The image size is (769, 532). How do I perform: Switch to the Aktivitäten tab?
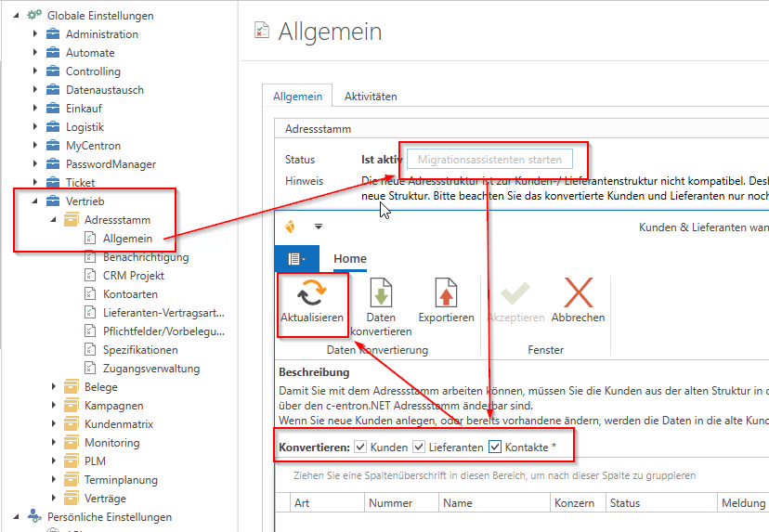(371, 97)
